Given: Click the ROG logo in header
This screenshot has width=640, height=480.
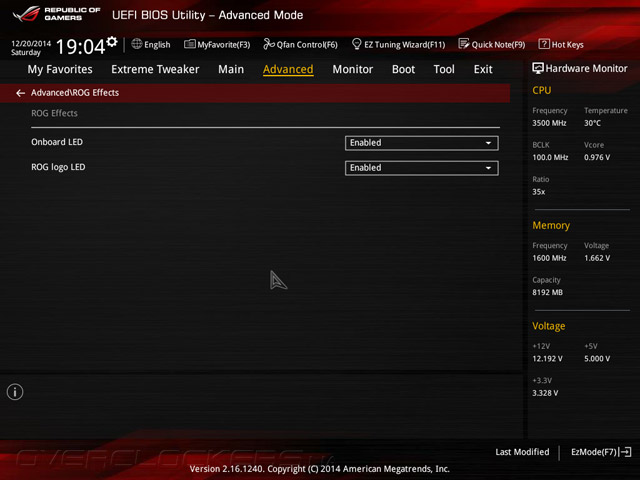Looking at the screenshot, I should click(x=26, y=14).
